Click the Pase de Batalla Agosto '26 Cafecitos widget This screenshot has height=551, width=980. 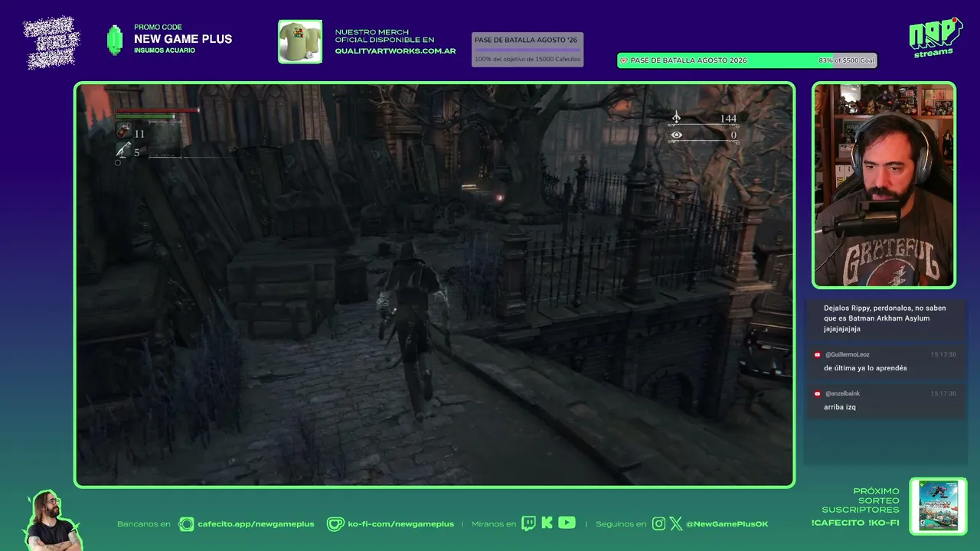click(x=528, y=49)
